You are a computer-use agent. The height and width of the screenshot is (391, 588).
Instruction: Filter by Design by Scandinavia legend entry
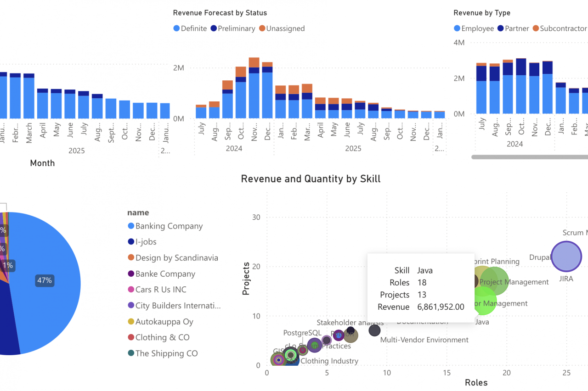tap(176, 258)
